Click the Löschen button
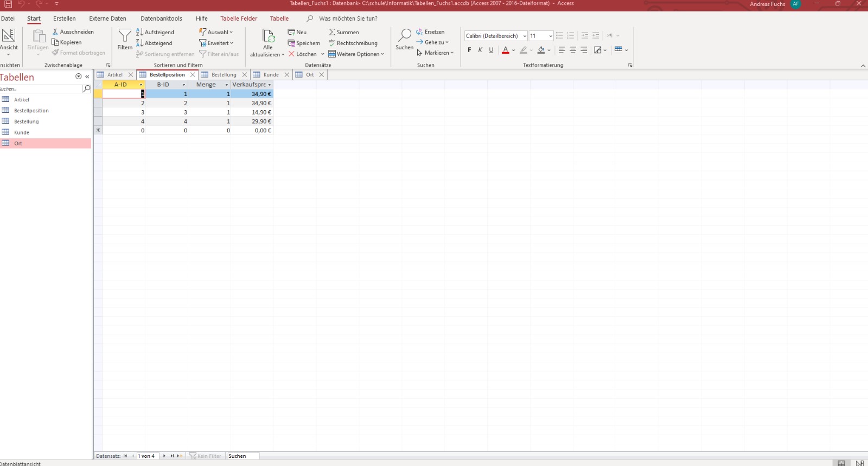The image size is (868, 466). click(x=303, y=54)
